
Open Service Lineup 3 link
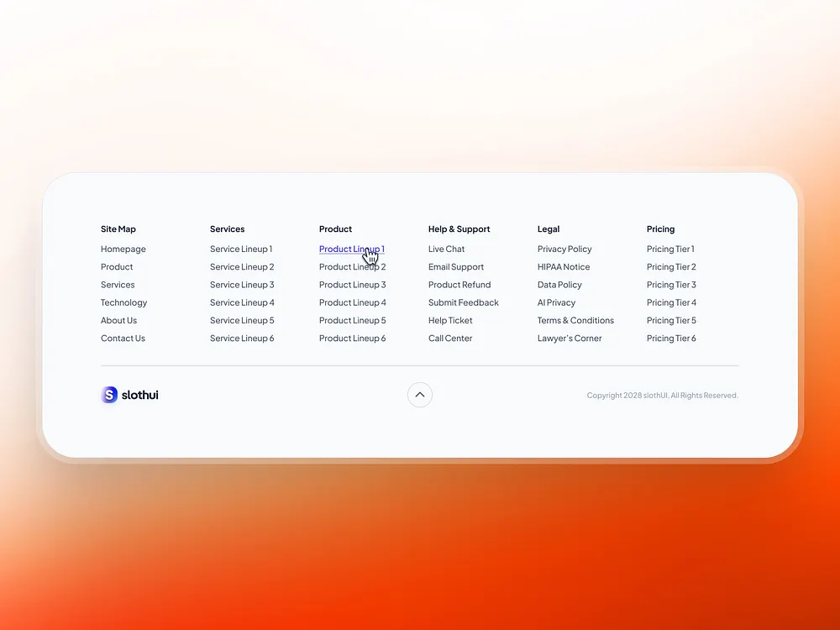tap(242, 284)
